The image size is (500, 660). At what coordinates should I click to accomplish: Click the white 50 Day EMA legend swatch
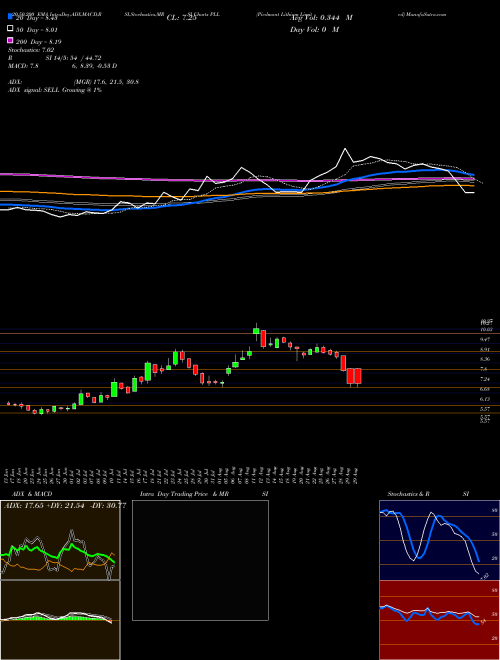tap(10, 29)
